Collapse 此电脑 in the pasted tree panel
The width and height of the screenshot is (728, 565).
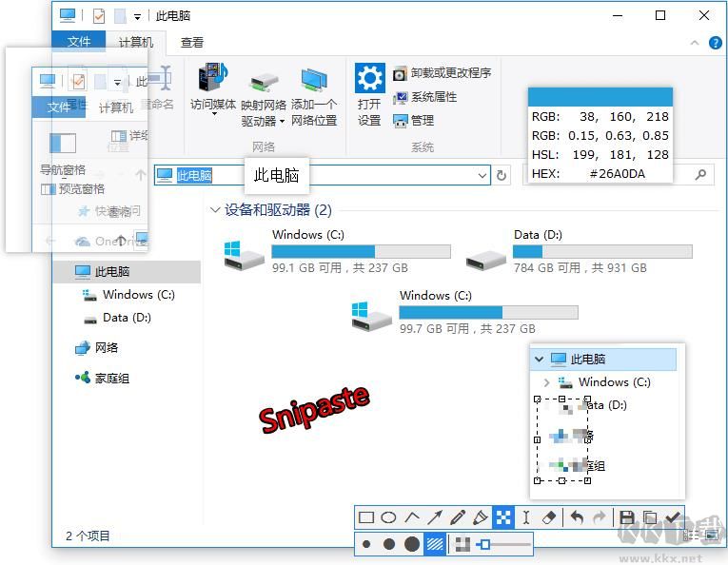tap(539, 359)
